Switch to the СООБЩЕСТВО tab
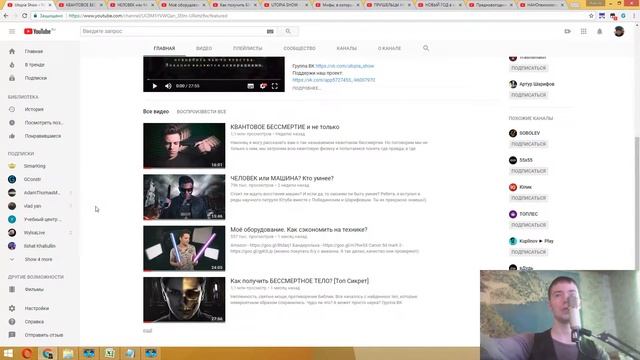This screenshot has width=640, height=360. (x=299, y=48)
